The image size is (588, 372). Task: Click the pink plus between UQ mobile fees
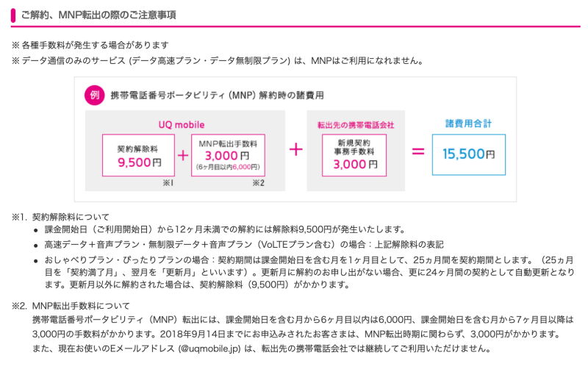pyautogui.click(x=183, y=155)
